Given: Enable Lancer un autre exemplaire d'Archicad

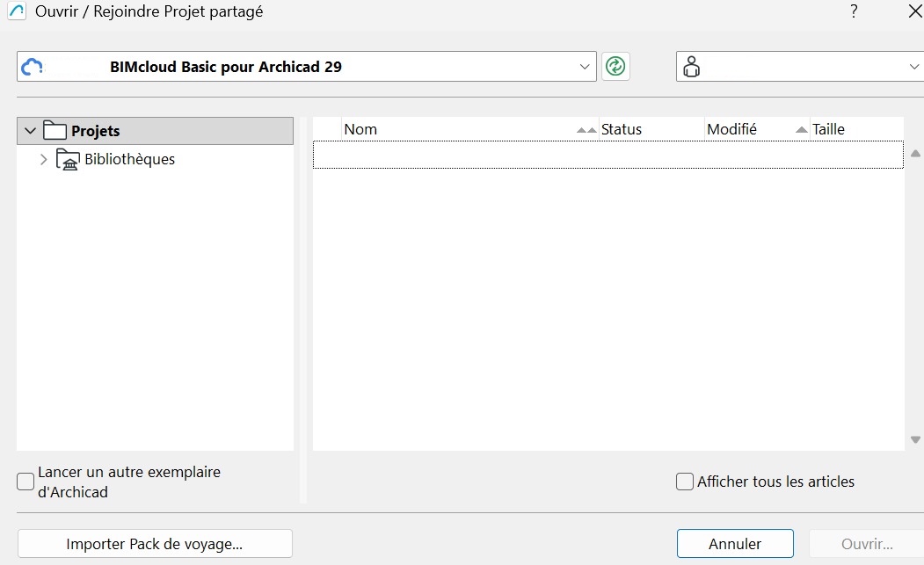Looking at the screenshot, I should (25, 482).
